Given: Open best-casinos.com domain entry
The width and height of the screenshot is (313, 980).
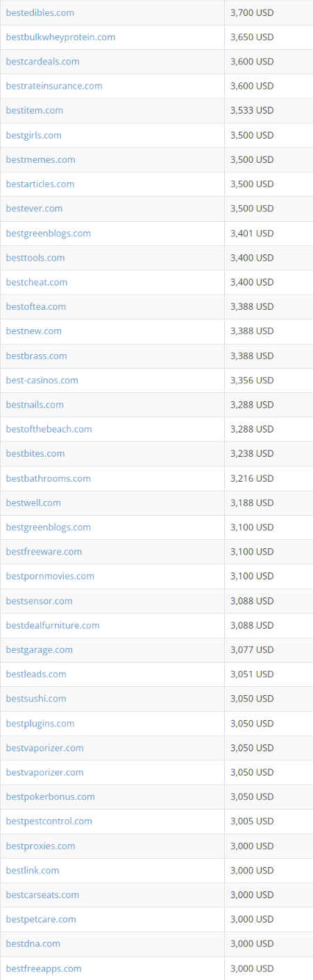Looking at the screenshot, I should (x=42, y=380).
